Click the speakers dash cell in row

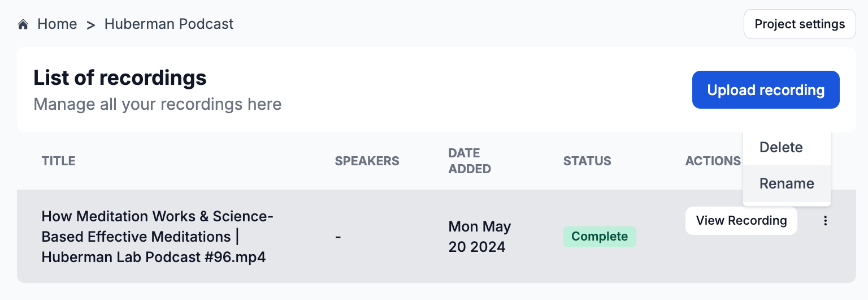coord(338,237)
